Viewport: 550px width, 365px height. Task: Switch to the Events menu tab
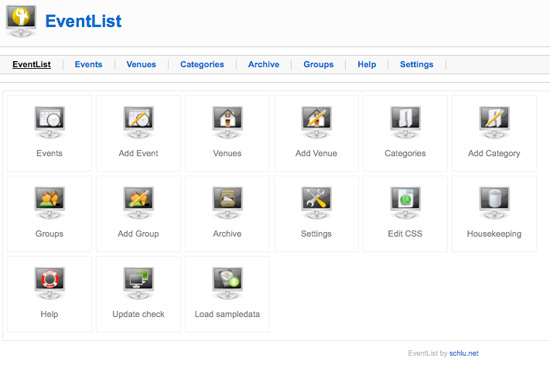pyautogui.click(x=88, y=65)
